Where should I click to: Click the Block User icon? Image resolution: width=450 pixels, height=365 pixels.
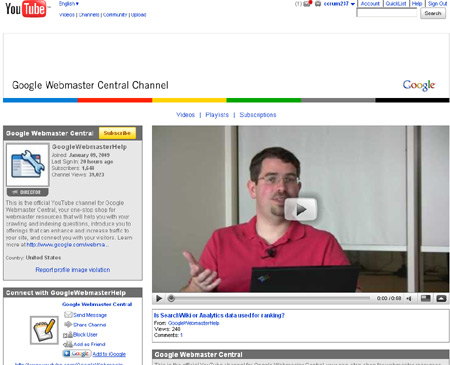[x=68, y=334]
